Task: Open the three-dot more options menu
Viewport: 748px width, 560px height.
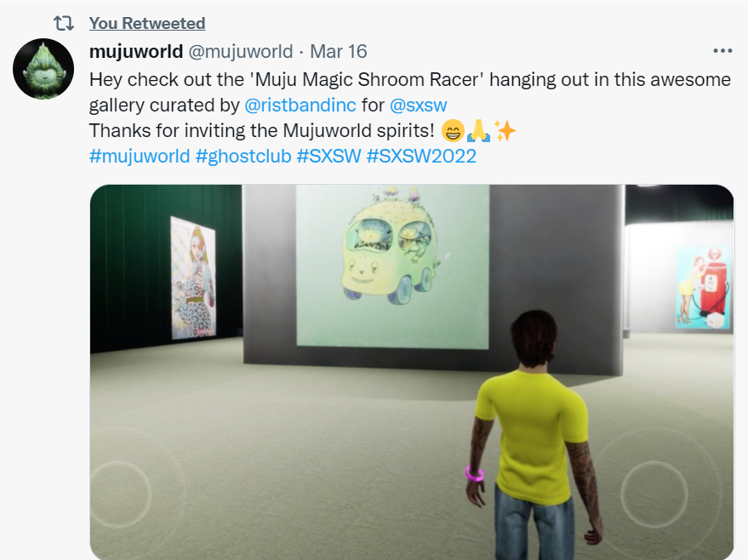Action: tap(722, 50)
